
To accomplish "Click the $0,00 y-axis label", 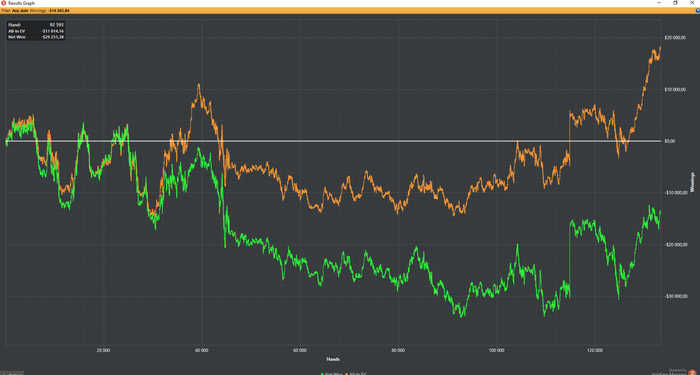I will tap(669, 141).
